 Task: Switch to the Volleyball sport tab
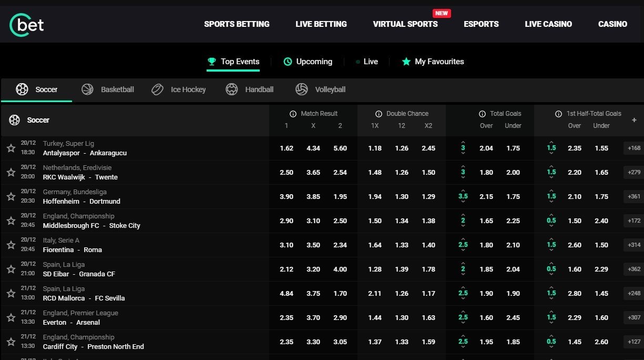point(320,89)
